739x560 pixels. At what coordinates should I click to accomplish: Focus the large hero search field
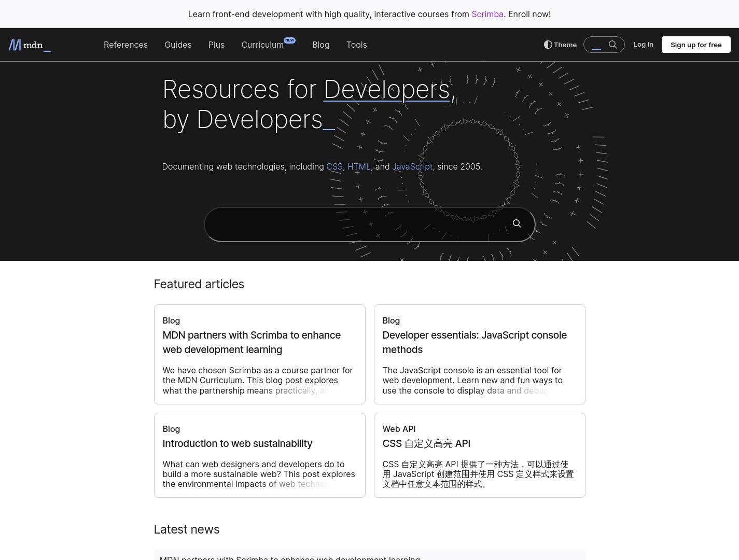pos(369,225)
